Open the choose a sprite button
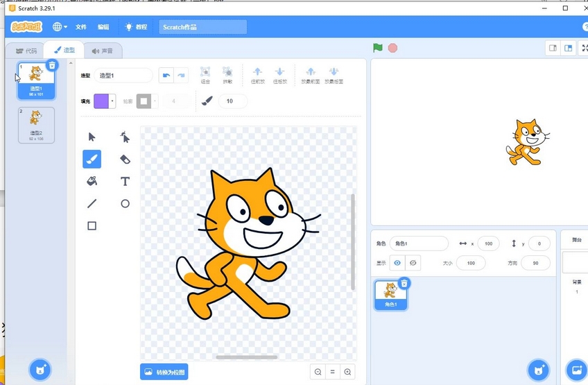The image size is (588, 385). 539,370
